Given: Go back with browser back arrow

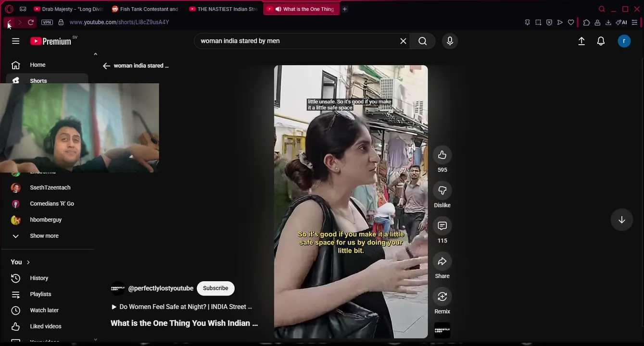Looking at the screenshot, I should click(9, 22).
